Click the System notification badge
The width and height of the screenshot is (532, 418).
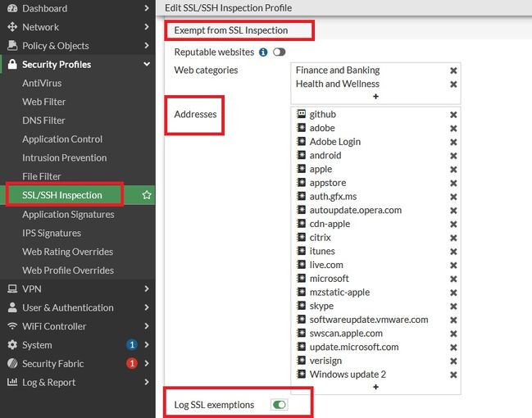132,345
